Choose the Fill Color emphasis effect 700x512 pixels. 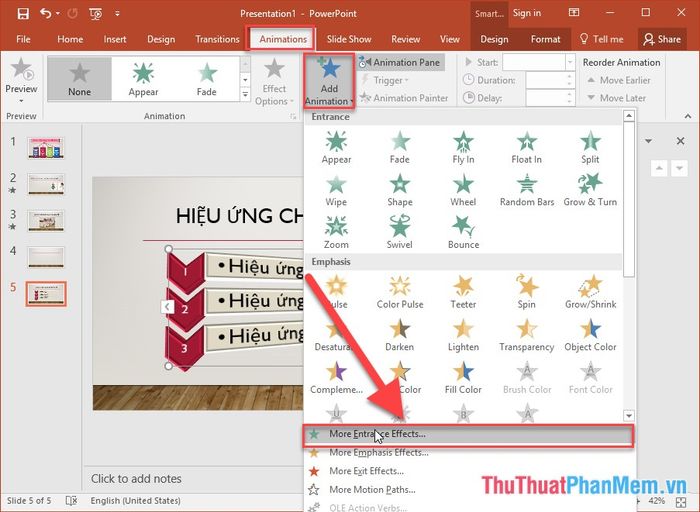point(463,378)
